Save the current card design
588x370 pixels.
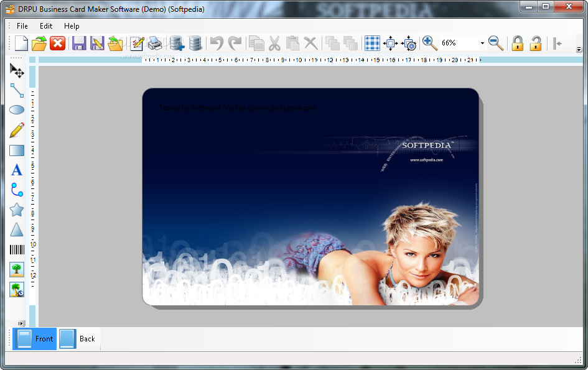(x=79, y=43)
